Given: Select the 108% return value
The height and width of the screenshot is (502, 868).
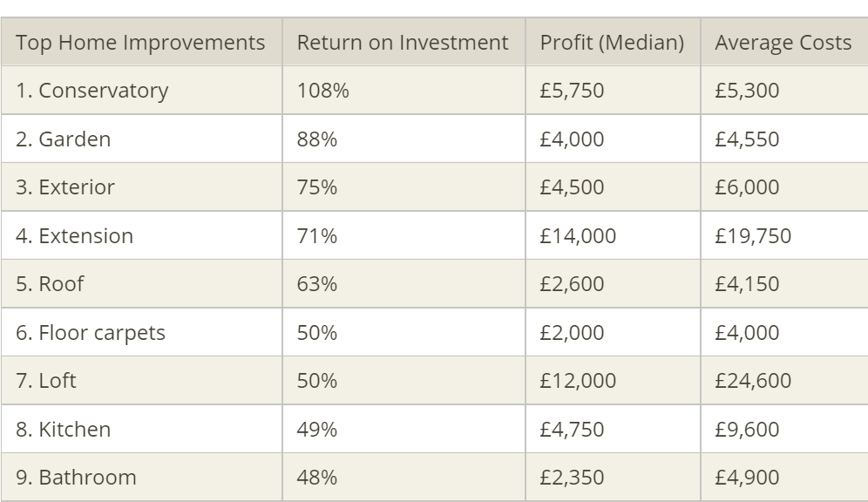Looking at the screenshot, I should tap(322, 91).
